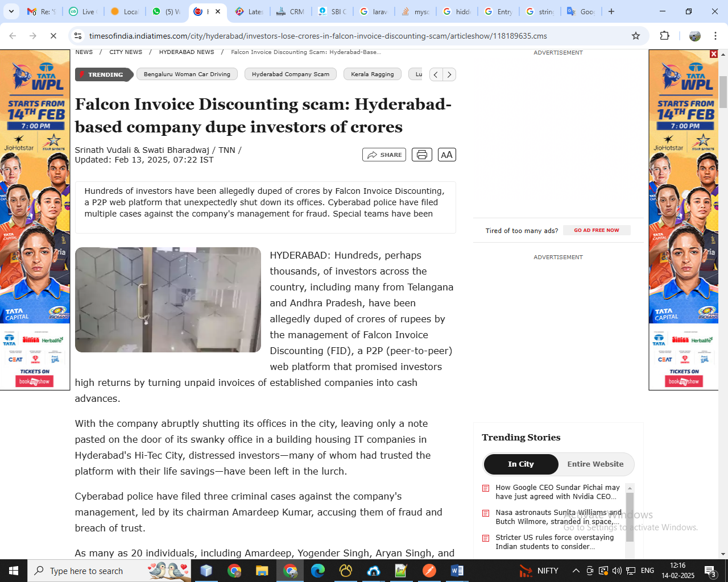Open the ENG language selector
Image resolution: width=728 pixels, height=582 pixels.
pyautogui.click(x=647, y=571)
